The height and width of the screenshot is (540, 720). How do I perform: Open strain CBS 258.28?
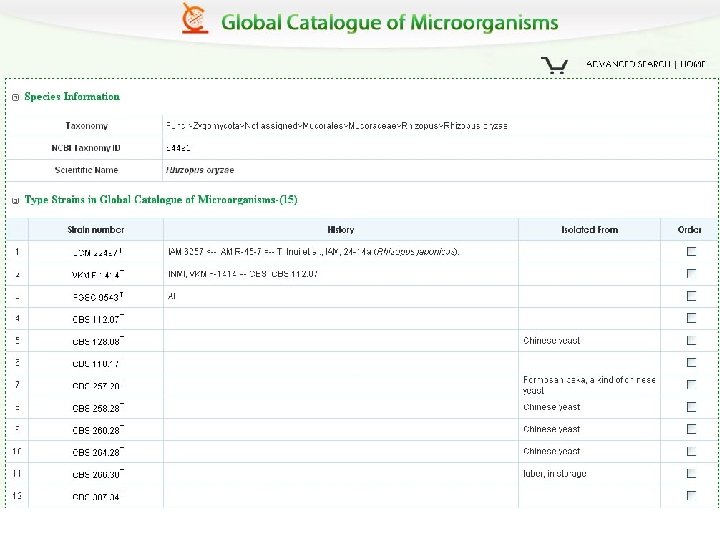98,408
